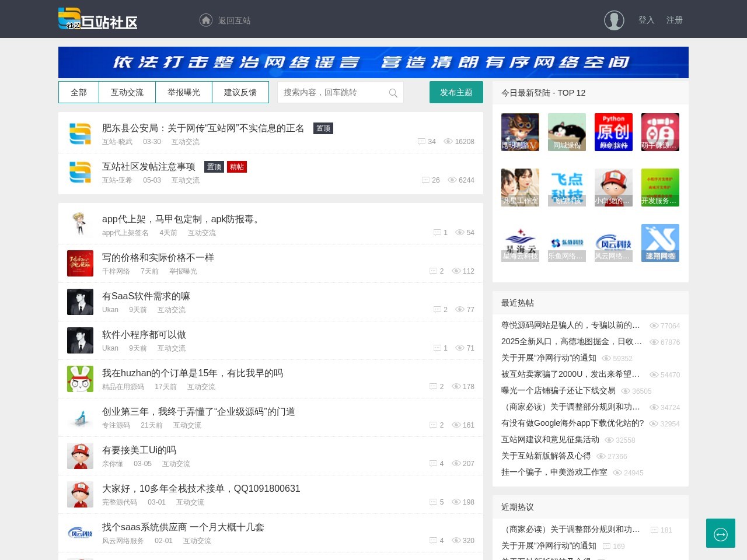This screenshot has height=560, width=747.
Task: Open the Python 原创软件 user avatar
Action: [613, 132]
